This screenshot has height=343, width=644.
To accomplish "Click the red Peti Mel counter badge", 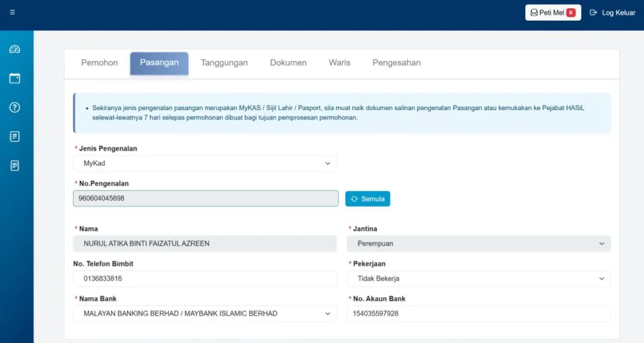I will click(570, 13).
